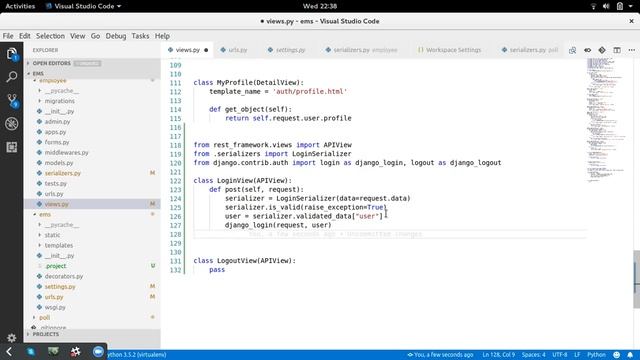Click the back arrow in bottom-left overlay
640x360 pixels.
point(9,351)
